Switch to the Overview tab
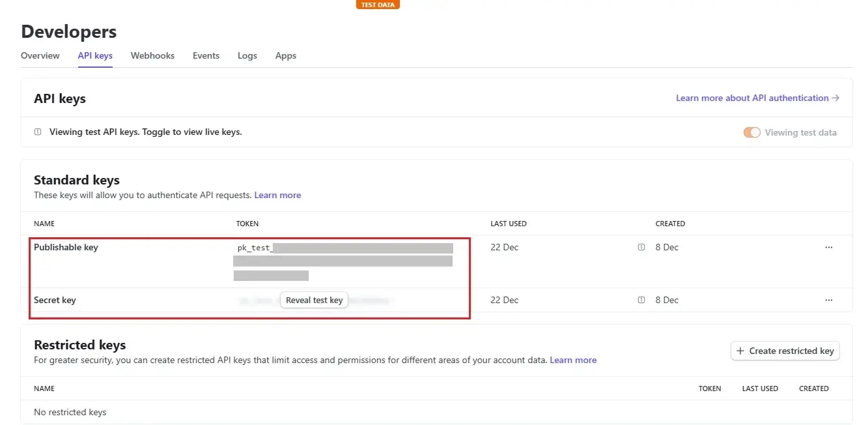Viewport: 868px width, 425px height. pyautogui.click(x=40, y=55)
